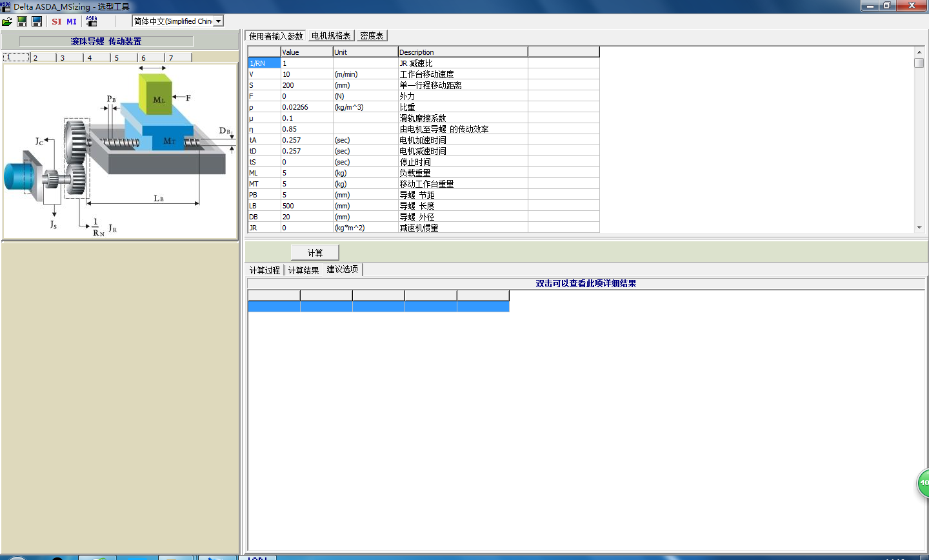929x560 pixels.
Task: Select mechanism tab 3
Action: pos(71,57)
